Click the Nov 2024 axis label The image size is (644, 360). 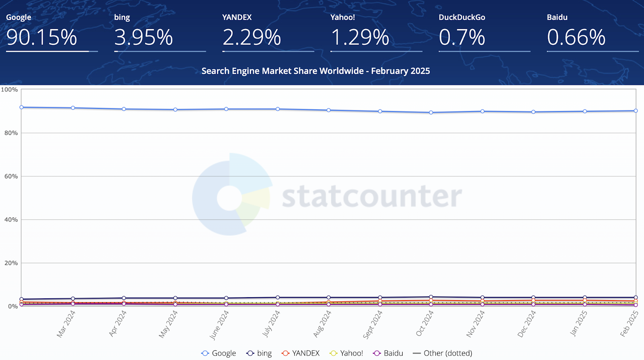pos(475,324)
